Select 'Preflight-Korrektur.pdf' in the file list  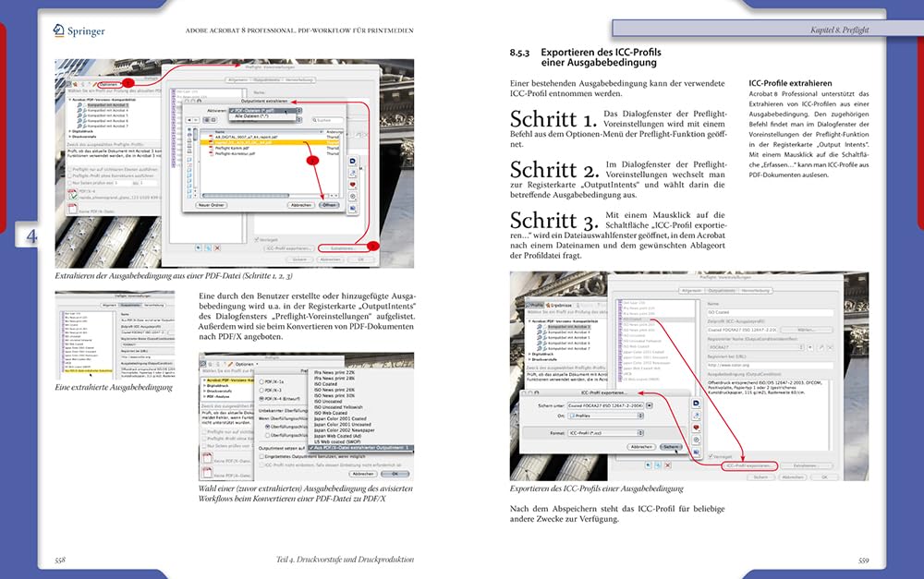[x=235, y=153]
